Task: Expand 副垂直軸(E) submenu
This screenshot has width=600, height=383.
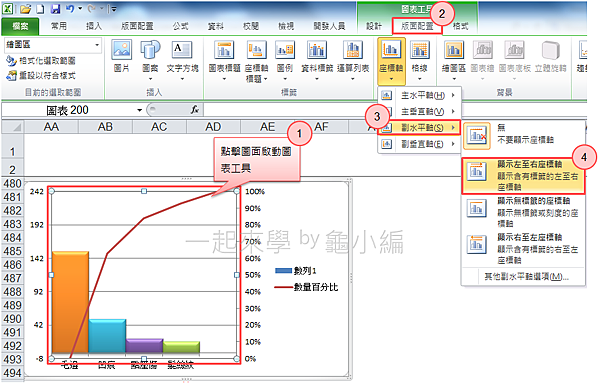Action: pyautogui.click(x=419, y=144)
